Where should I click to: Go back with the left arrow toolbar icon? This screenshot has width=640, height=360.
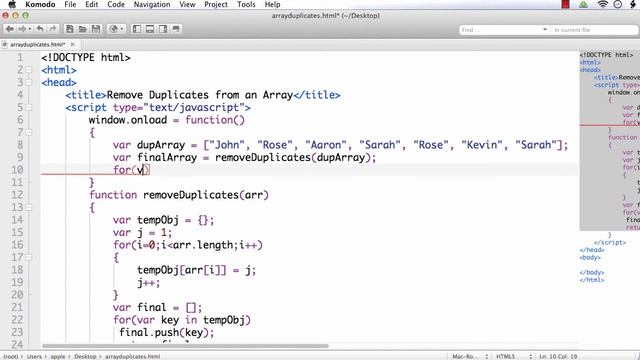tap(9, 29)
